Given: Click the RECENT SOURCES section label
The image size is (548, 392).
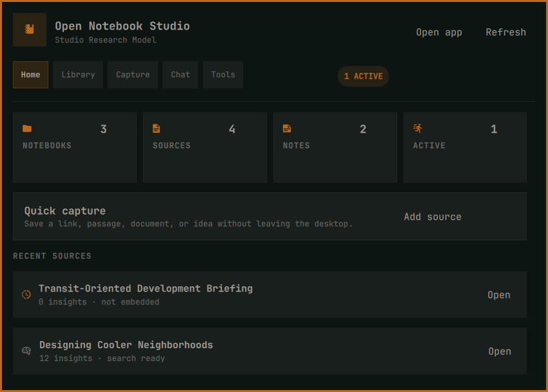Looking at the screenshot, I should click(x=52, y=256).
